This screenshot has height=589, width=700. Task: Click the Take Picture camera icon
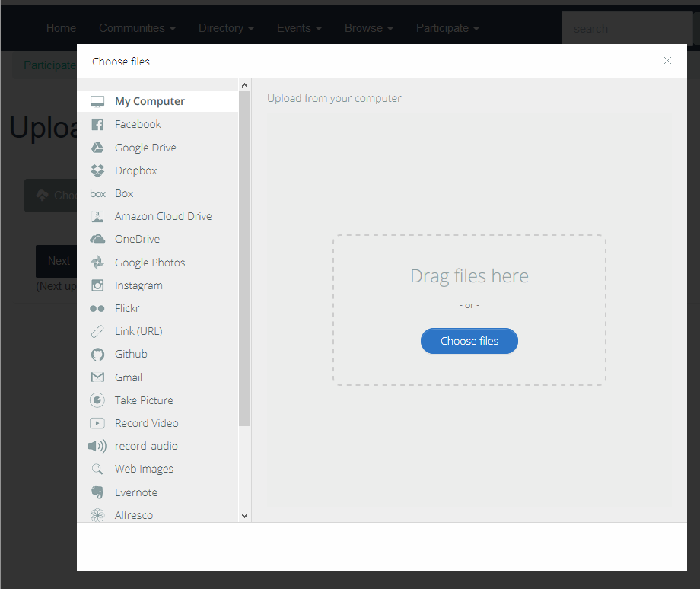pos(97,400)
